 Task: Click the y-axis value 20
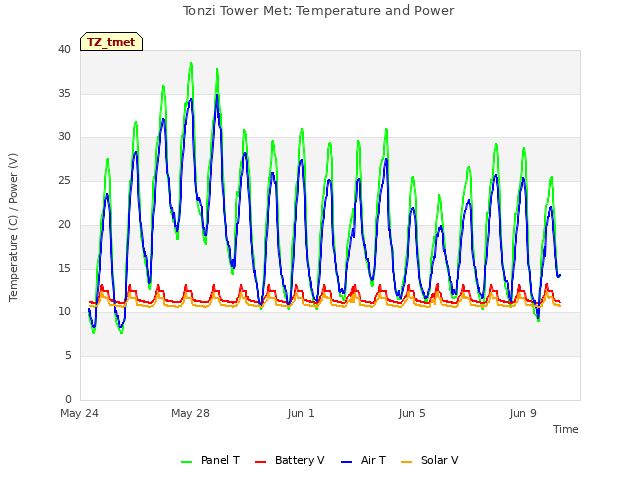(x=64, y=224)
